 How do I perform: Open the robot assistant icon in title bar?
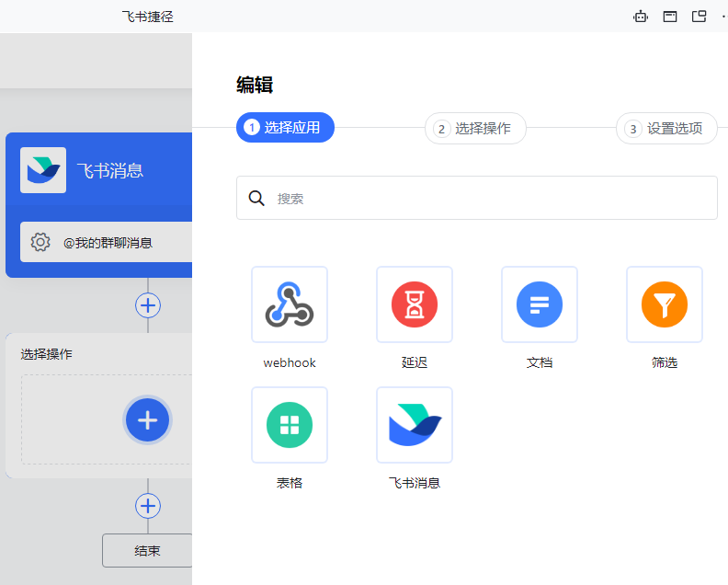tap(641, 17)
